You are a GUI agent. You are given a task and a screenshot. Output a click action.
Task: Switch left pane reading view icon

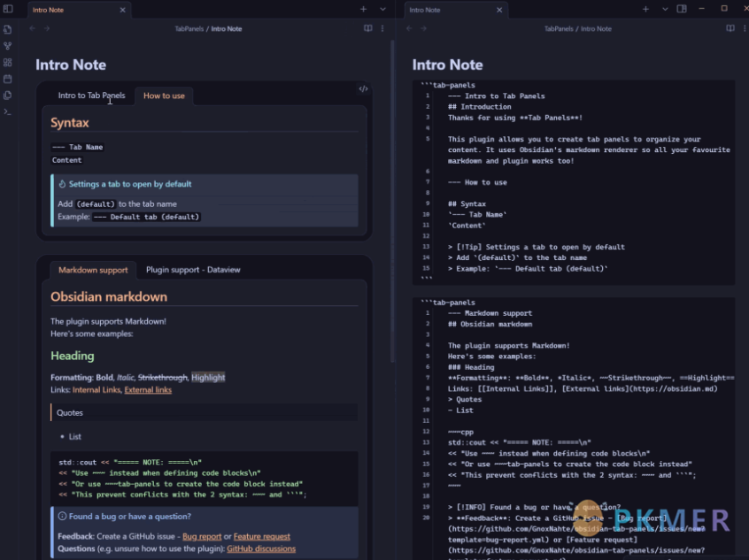pos(367,28)
